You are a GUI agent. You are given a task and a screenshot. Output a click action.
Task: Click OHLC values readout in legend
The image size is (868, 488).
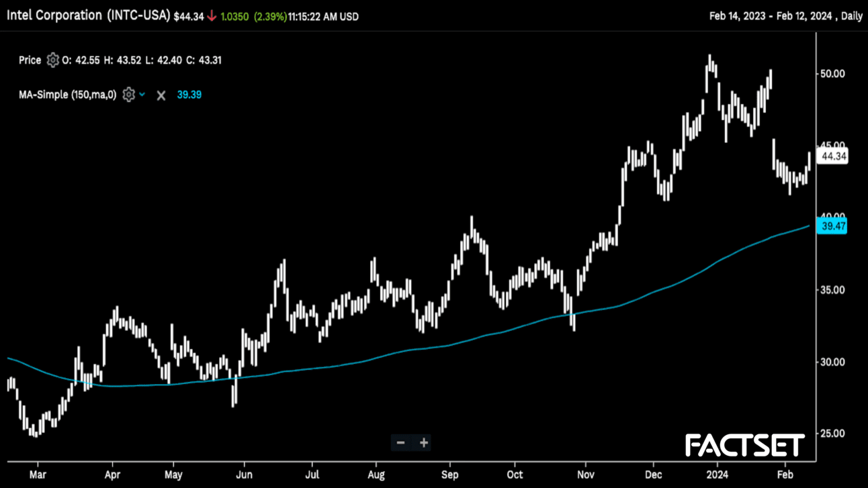(142, 60)
